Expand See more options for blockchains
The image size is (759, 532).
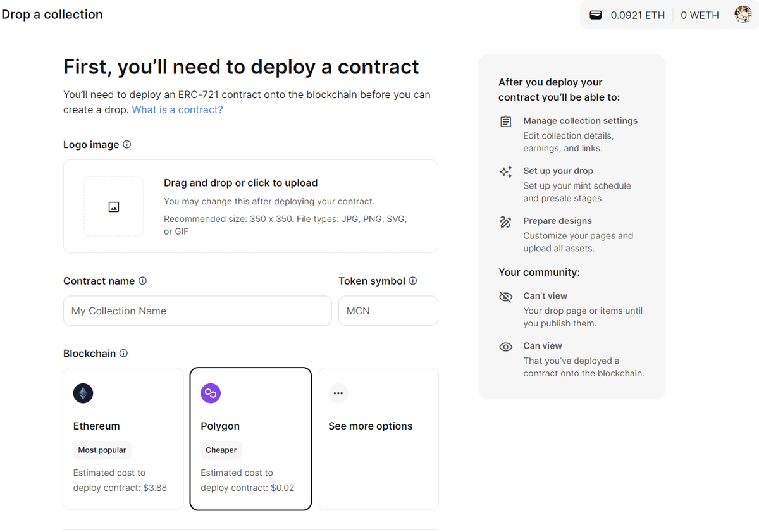pos(378,438)
